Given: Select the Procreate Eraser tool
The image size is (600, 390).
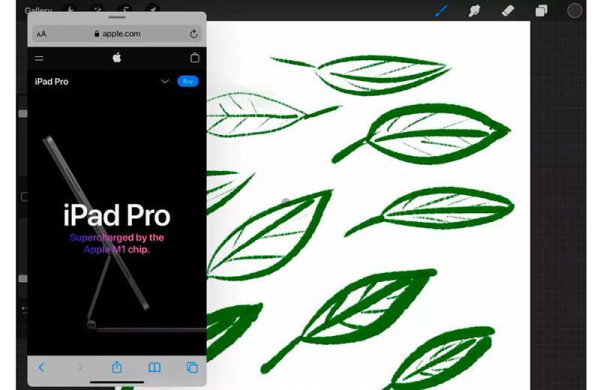Looking at the screenshot, I should 508,11.
